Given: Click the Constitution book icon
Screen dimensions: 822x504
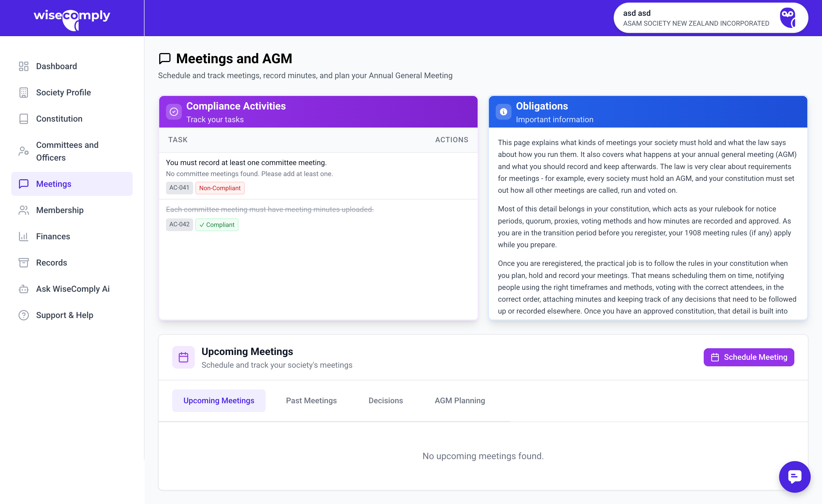Looking at the screenshot, I should 23,119.
